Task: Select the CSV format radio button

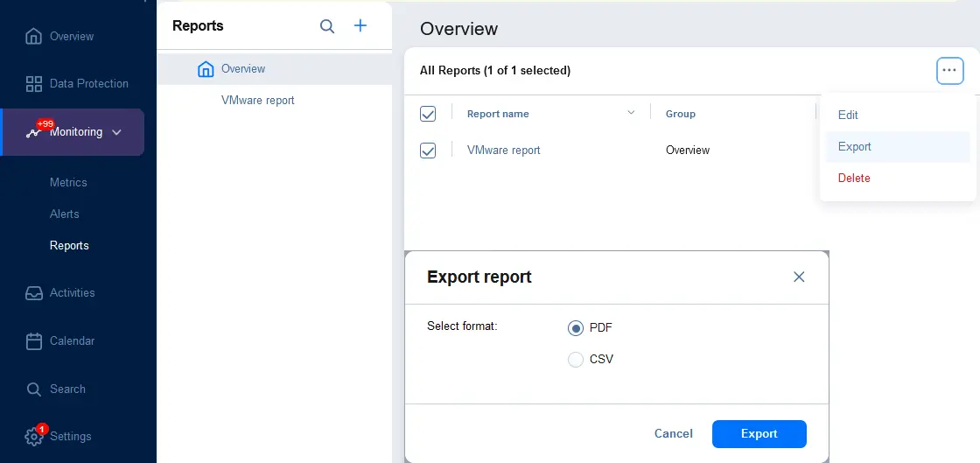Action: point(575,360)
